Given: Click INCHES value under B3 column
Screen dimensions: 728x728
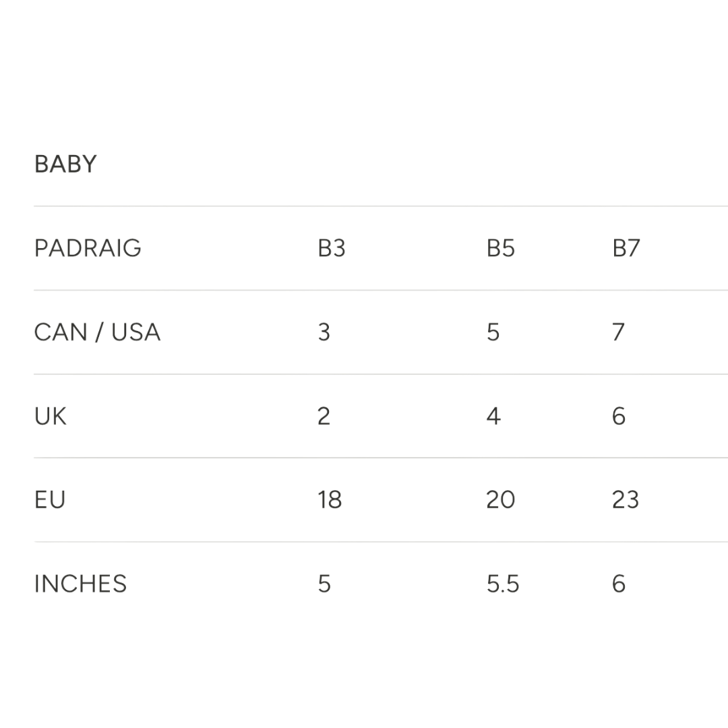Looking at the screenshot, I should coord(324,584).
